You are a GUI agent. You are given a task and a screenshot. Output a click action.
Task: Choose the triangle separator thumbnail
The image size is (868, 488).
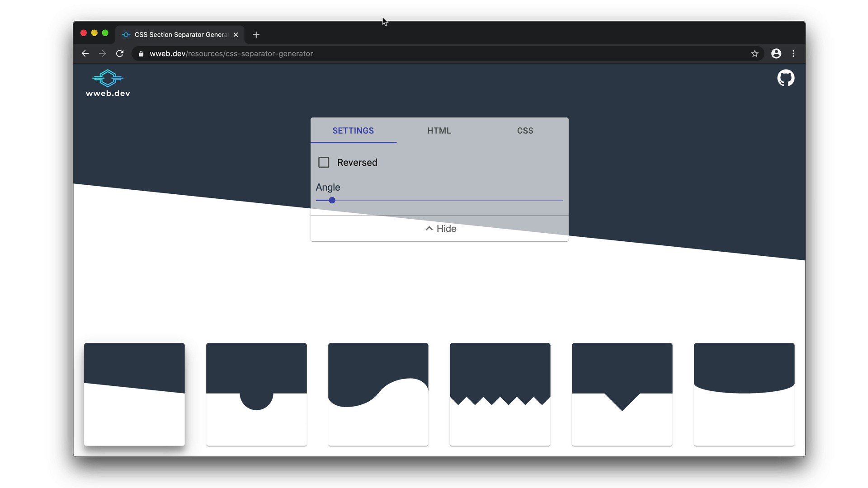622,394
